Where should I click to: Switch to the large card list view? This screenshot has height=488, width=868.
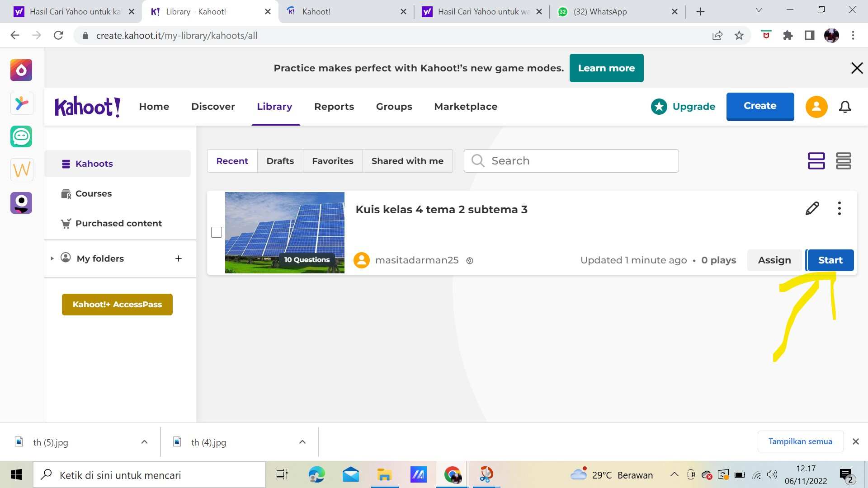(816, 161)
